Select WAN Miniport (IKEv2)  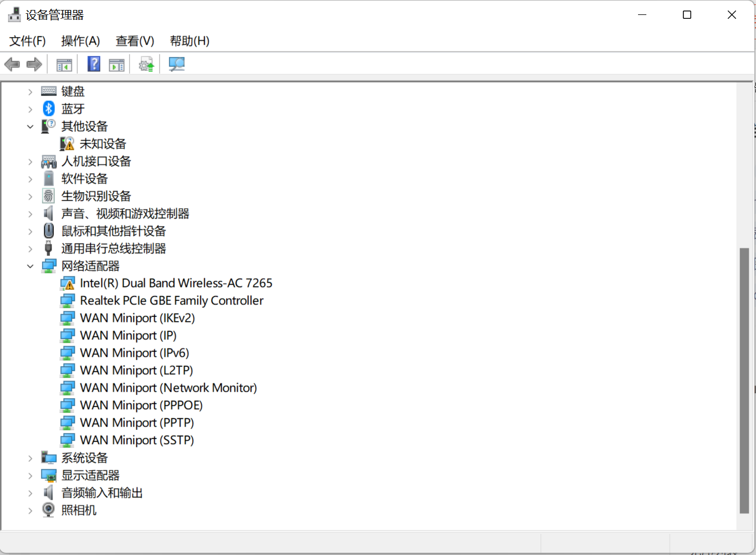click(x=137, y=318)
